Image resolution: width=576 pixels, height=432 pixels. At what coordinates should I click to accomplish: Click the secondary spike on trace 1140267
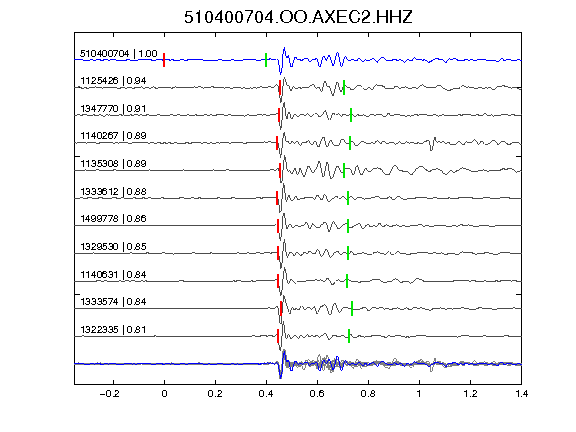coord(433,143)
